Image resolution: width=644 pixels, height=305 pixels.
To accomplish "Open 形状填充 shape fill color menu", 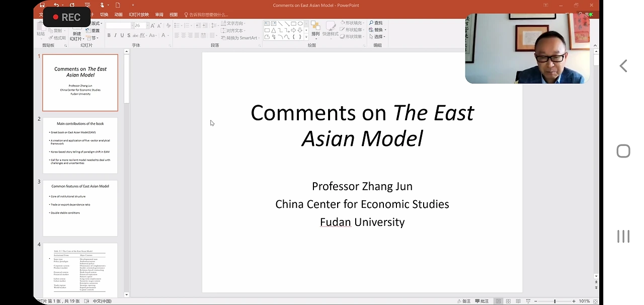I will (352, 23).
